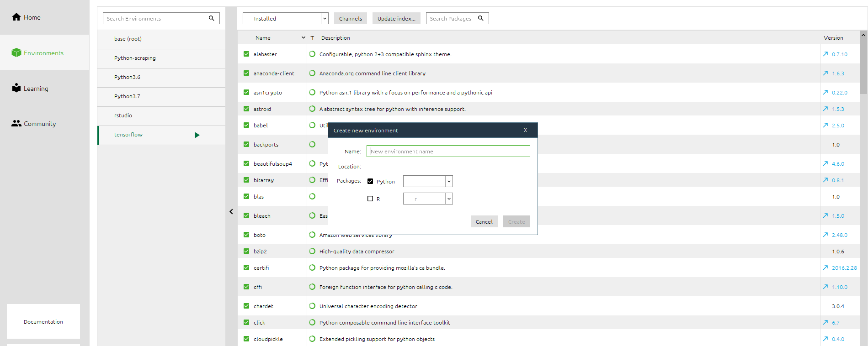Enable the R package checkbox
The height and width of the screenshot is (346, 868).
pos(370,199)
